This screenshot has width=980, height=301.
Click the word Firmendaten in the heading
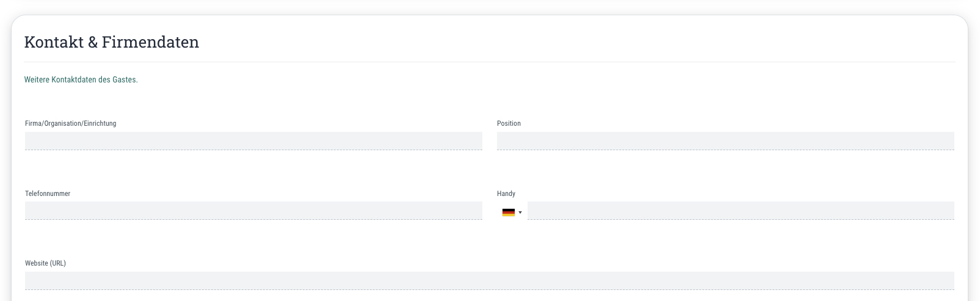pos(150,42)
